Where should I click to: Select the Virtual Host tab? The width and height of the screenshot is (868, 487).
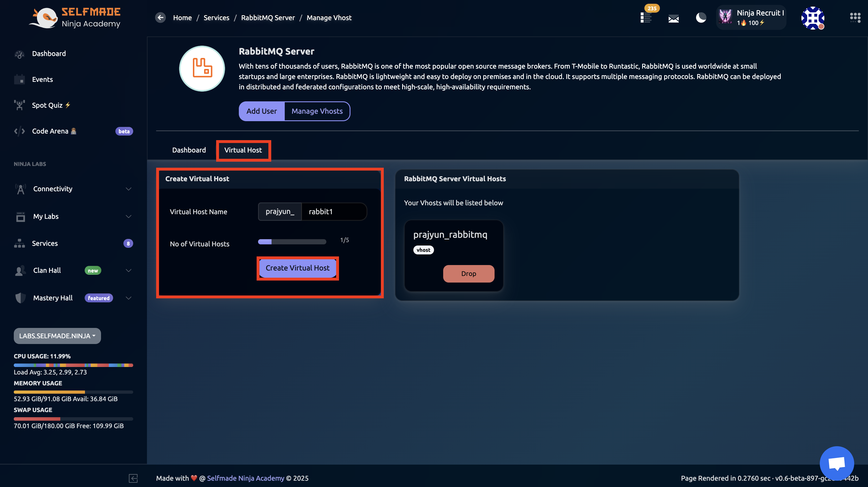point(243,150)
